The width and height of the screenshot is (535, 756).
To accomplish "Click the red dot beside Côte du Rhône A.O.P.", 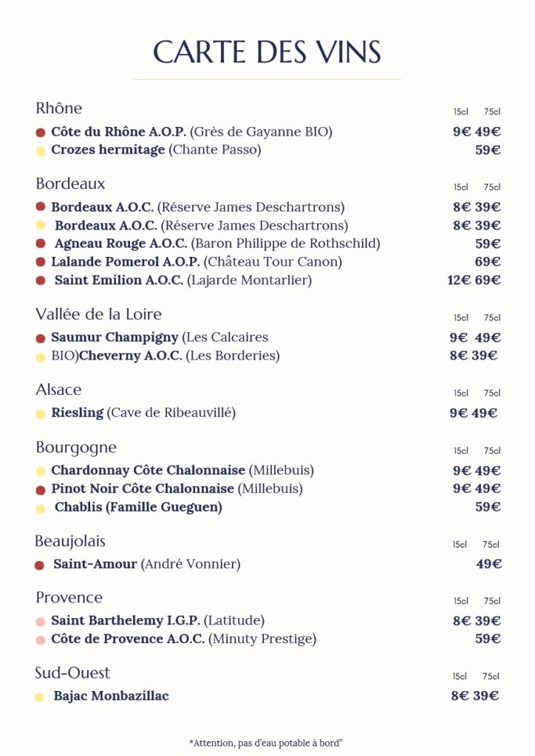I will point(41,133).
